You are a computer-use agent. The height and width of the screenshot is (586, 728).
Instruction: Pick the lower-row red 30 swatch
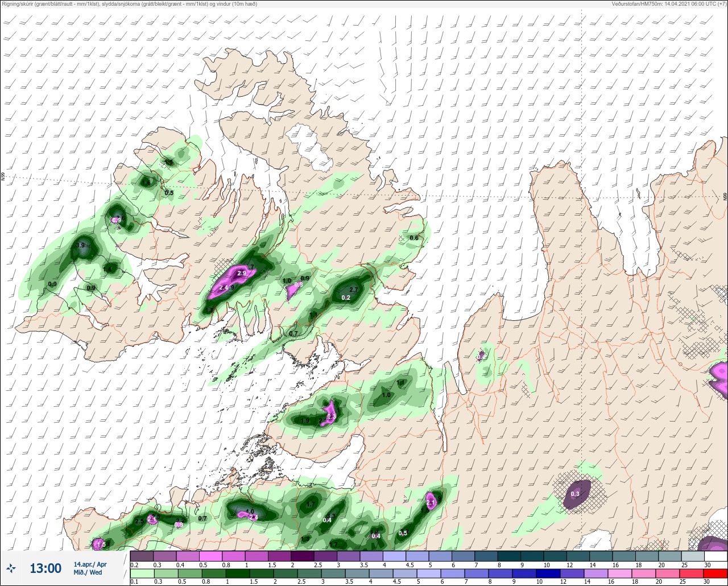715,573
